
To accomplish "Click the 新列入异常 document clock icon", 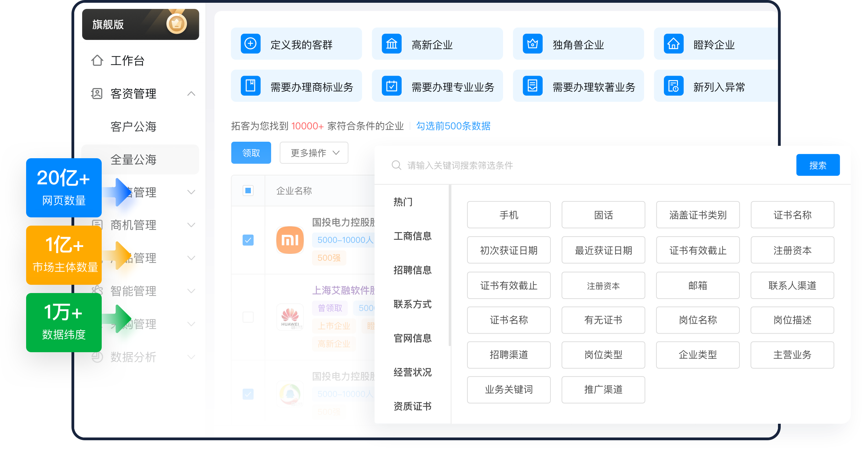I will point(673,86).
